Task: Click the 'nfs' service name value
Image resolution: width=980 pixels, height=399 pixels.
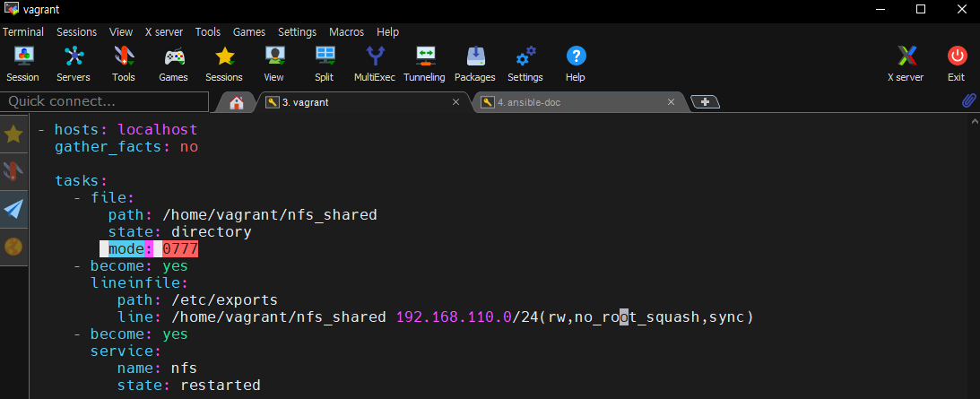Action: (184, 369)
